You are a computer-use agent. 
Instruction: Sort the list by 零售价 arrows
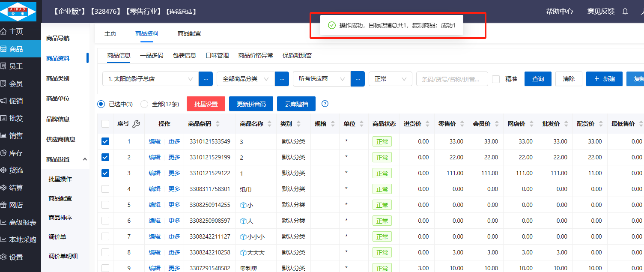pyautogui.click(x=462, y=124)
